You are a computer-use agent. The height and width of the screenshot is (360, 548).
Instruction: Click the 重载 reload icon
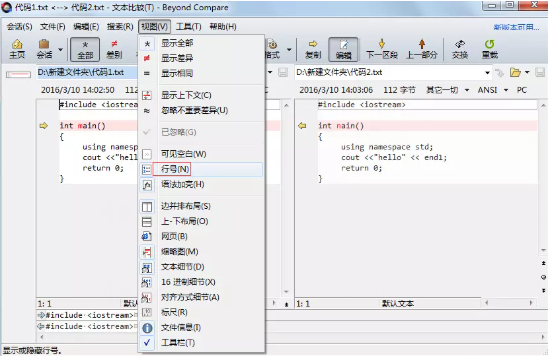click(x=490, y=49)
